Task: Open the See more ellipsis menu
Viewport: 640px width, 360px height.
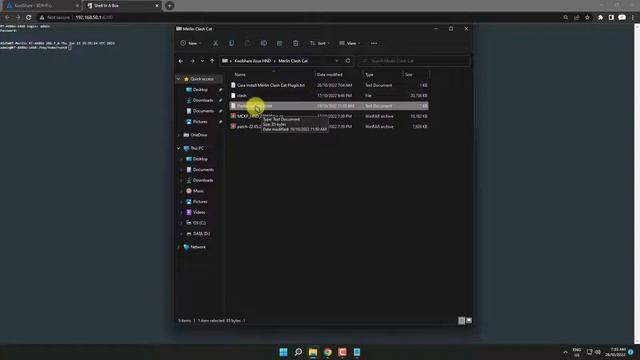Action: tap(374, 43)
